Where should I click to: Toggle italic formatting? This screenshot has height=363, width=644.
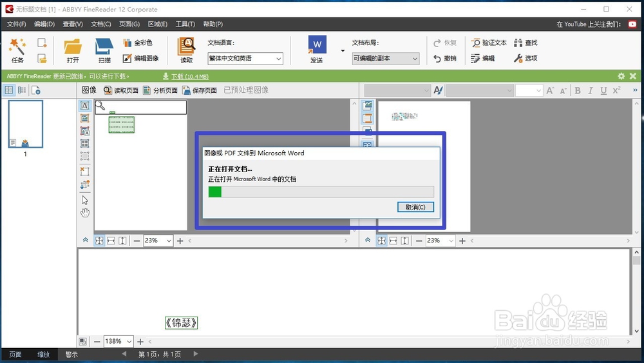[x=590, y=90]
